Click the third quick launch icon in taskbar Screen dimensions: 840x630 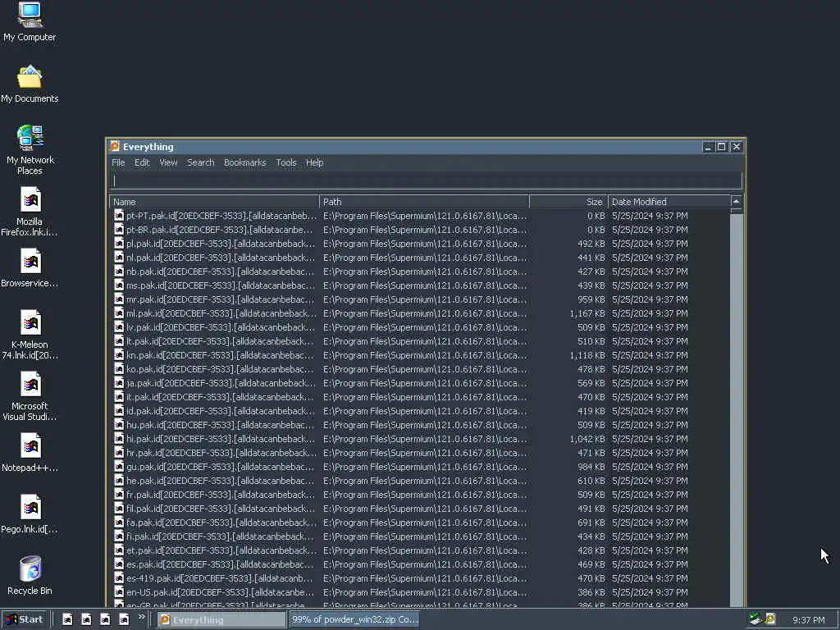click(105, 619)
